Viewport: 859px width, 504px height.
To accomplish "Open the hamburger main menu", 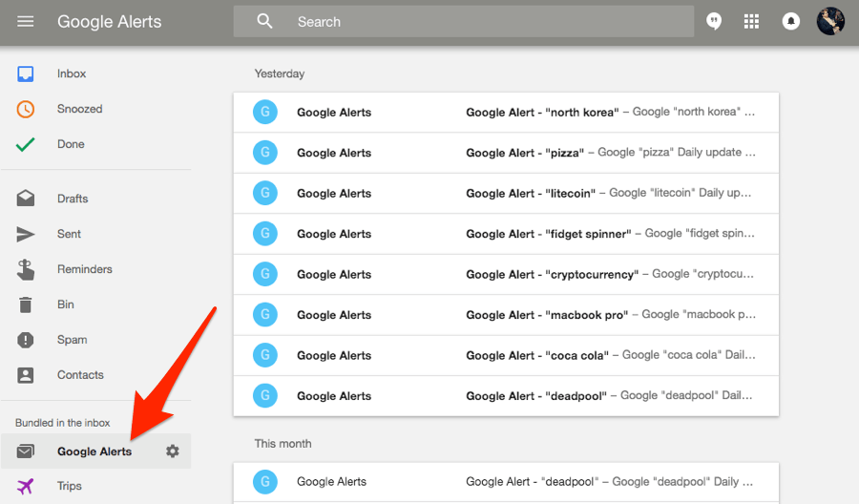I will pyautogui.click(x=25, y=21).
